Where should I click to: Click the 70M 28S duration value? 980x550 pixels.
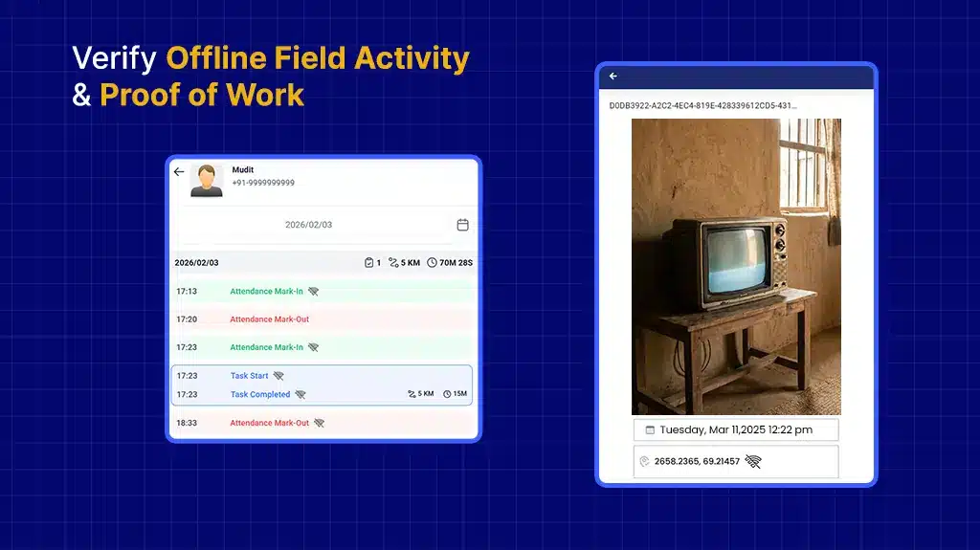[x=456, y=262]
